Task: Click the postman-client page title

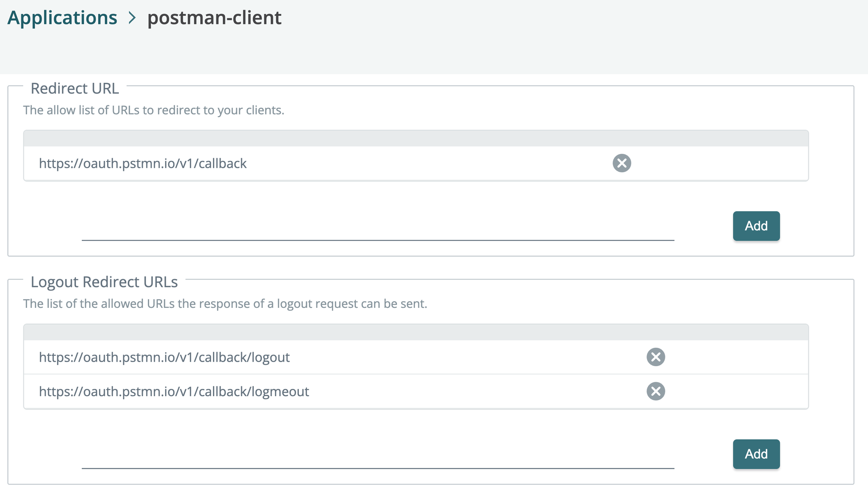Action: pyautogui.click(x=214, y=18)
